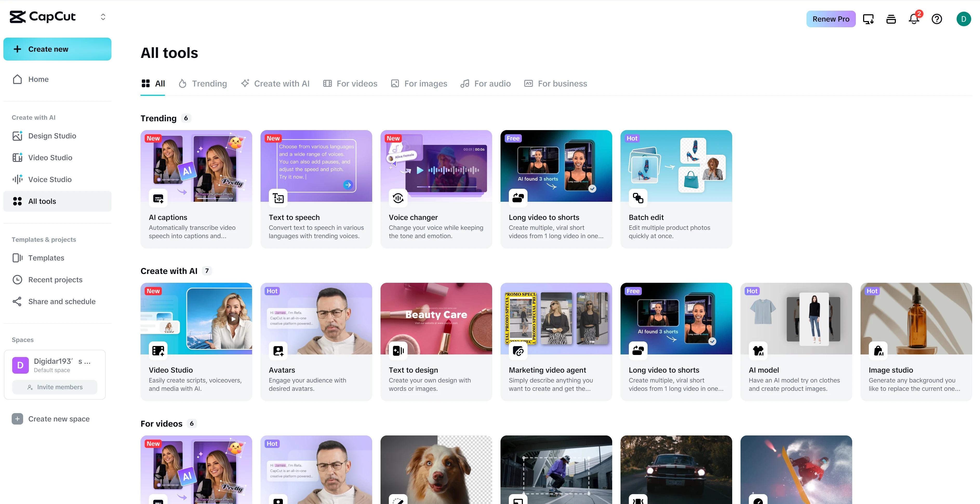Click the notifications bell icon
This screenshot has width=980, height=504.
coord(914,19)
